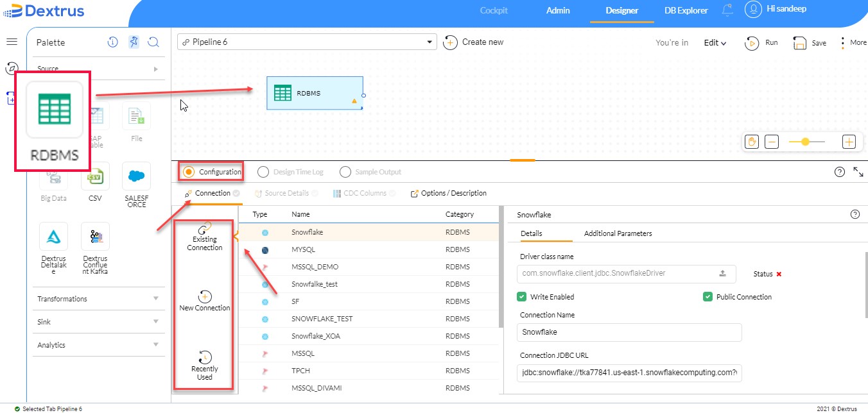Click the zoom out minus icon
The width and height of the screenshot is (868, 413).
[x=772, y=142]
